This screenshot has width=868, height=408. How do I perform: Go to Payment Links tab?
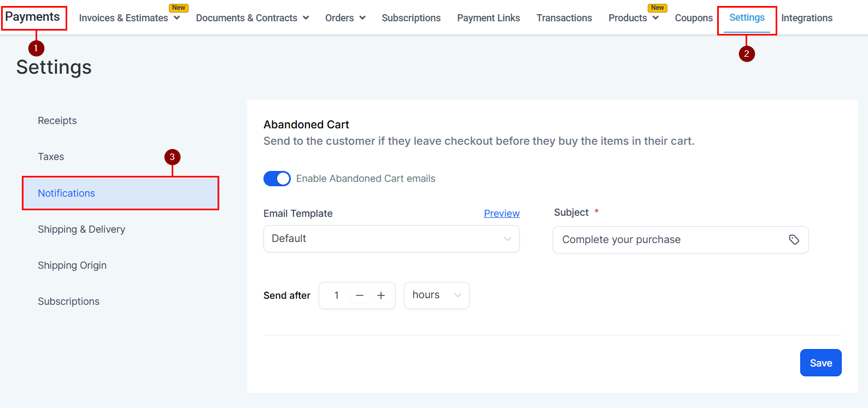489,18
